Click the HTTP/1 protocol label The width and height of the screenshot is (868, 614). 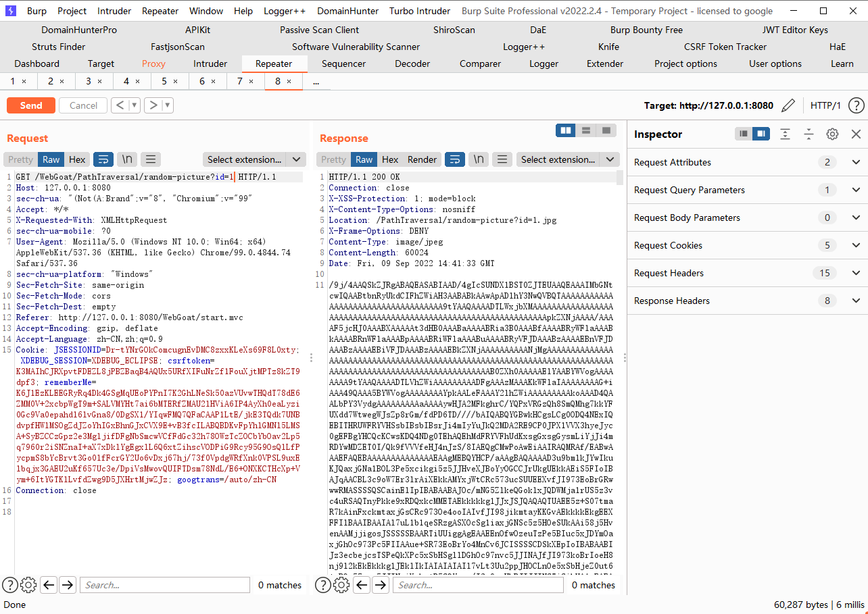tap(825, 105)
